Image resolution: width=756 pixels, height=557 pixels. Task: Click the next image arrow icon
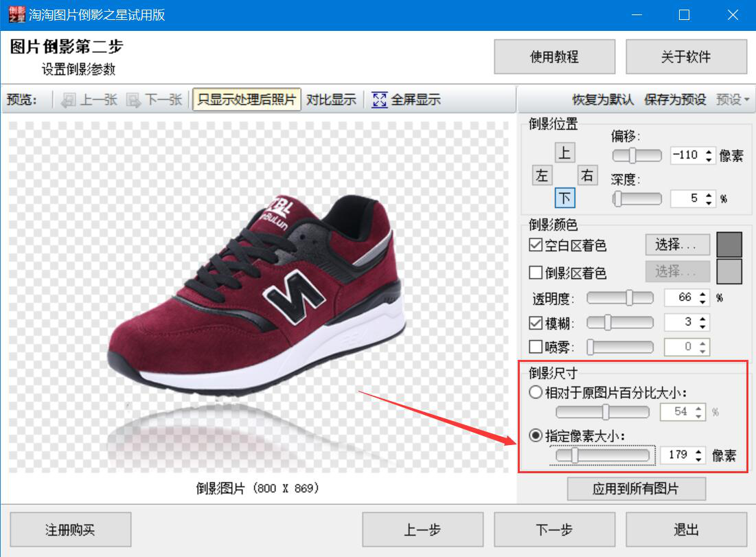coord(133,100)
